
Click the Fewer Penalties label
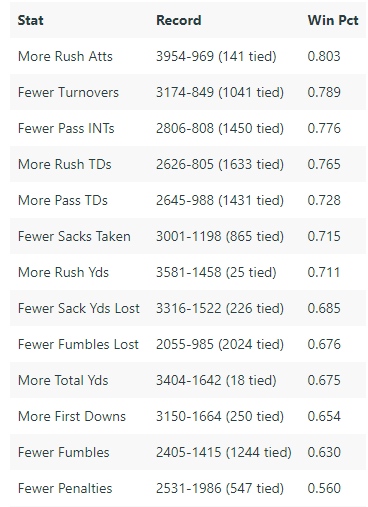[x=65, y=488]
